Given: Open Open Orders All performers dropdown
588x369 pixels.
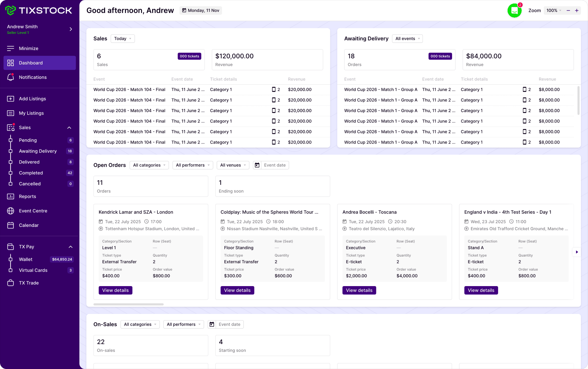Looking at the screenshot, I should pyautogui.click(x=193, y=165).
